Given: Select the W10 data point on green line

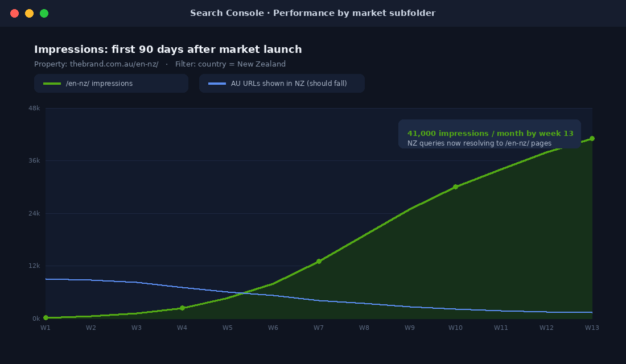Looking at the screenshot, I should click(455, 187).
